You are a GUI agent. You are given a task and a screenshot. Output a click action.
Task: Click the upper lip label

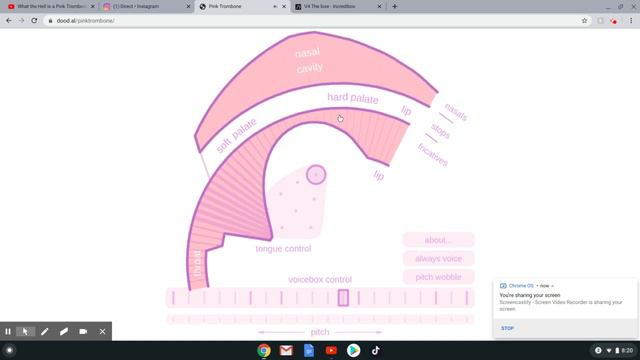(406, 111)
